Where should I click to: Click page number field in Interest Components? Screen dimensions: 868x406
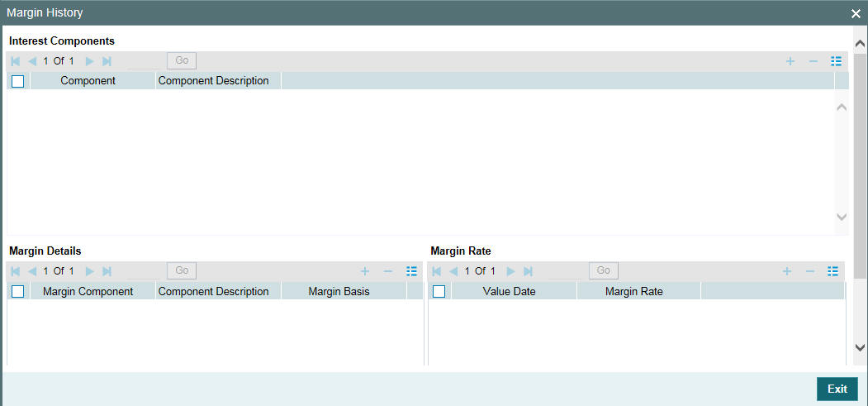point(145,61)
